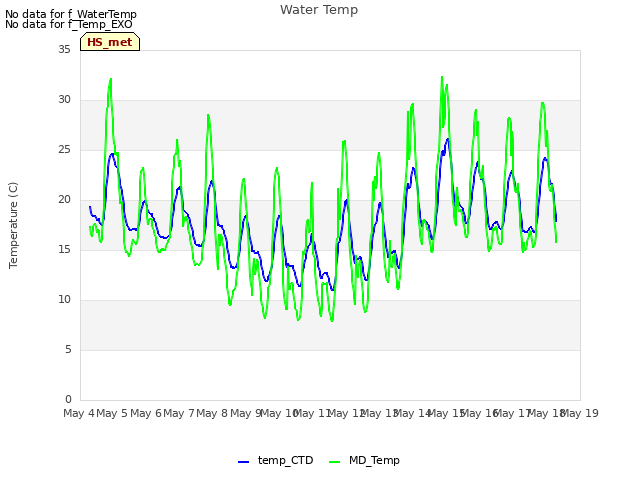Click 'No data for f_Temp_EXO' message
Viewport: 640px width, 480px height.
pos(69,24)
